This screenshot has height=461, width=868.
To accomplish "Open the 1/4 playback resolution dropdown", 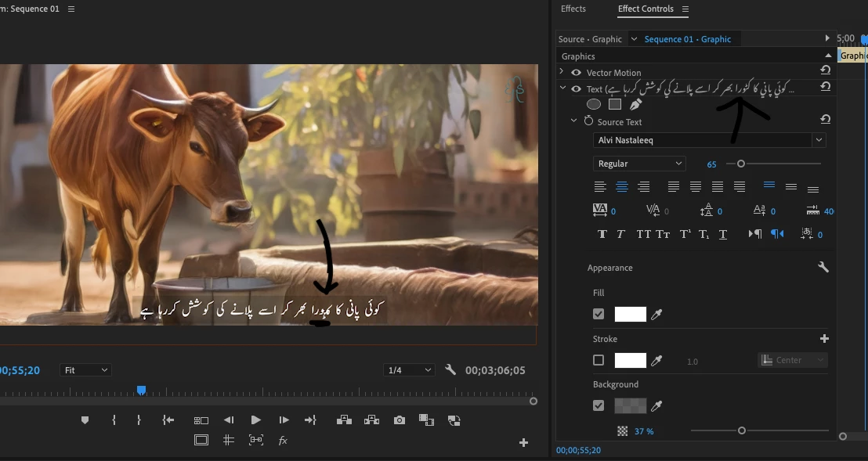I will pyautogui.click(x=409, y=370).
